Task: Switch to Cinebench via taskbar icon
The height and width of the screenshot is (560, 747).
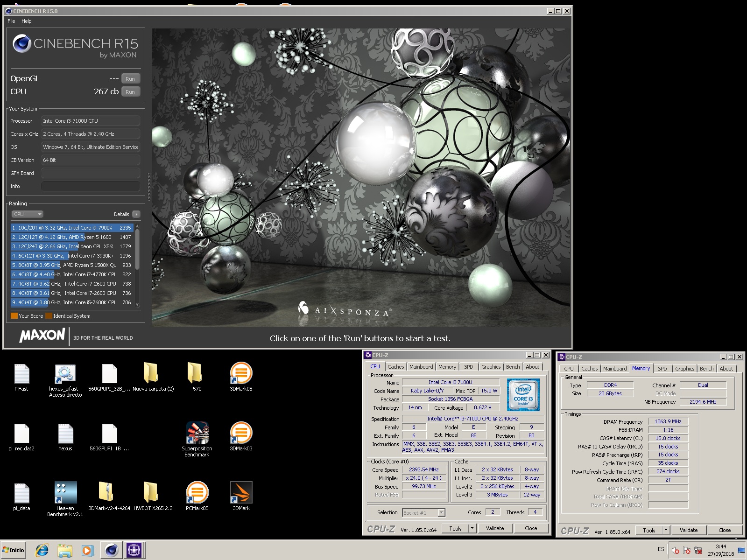Action: [x=111, y=550]
